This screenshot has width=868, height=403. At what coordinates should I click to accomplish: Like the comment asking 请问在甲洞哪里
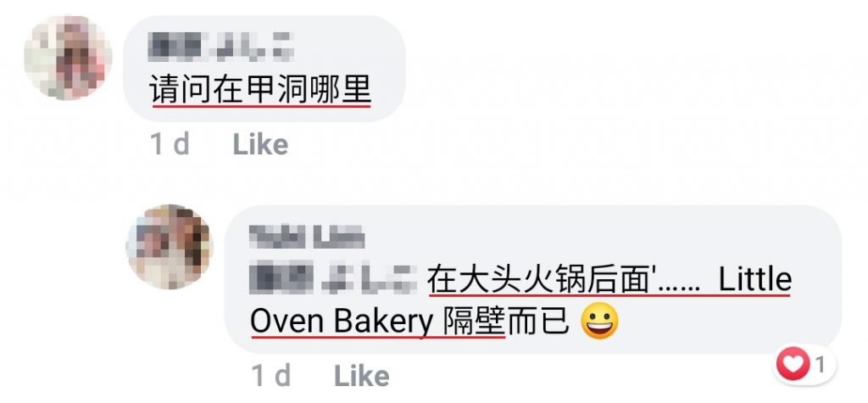coord(260,145)
